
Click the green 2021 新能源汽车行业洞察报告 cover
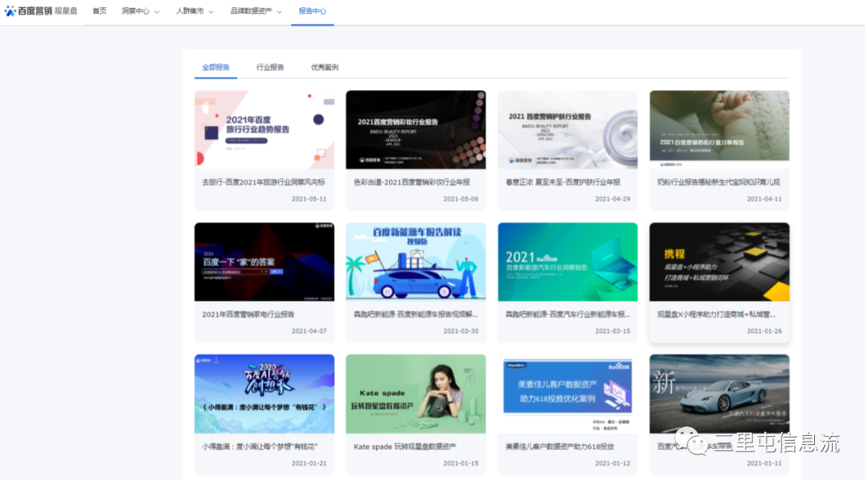[x=567, y=261]
